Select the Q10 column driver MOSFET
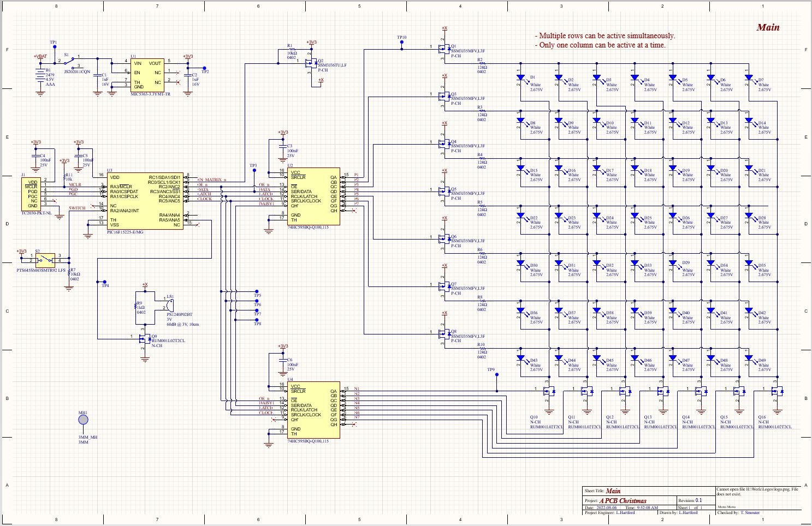 [548, 391]
